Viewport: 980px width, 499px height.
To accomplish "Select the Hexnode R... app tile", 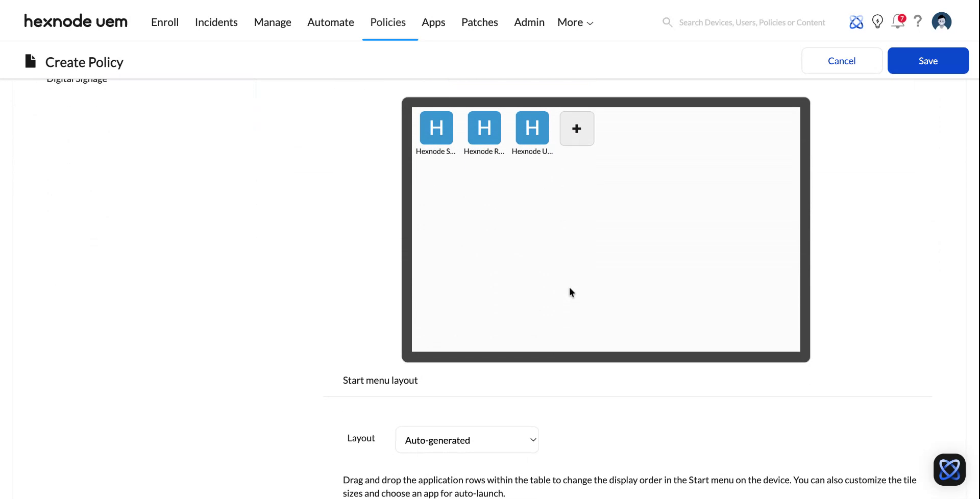I will point(484,128).
